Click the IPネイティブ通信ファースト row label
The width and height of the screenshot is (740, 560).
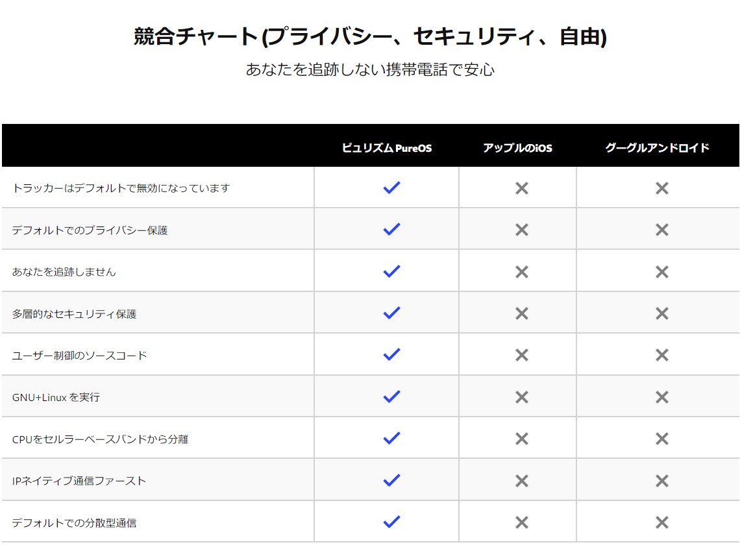pos(79,481)
